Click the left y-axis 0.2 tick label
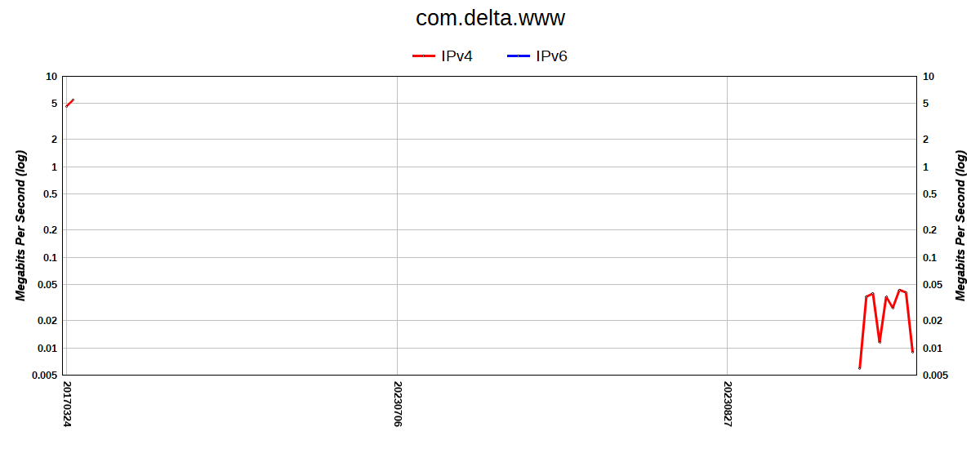This screenshot has height=449, width=980. click(x=51, y=230)
